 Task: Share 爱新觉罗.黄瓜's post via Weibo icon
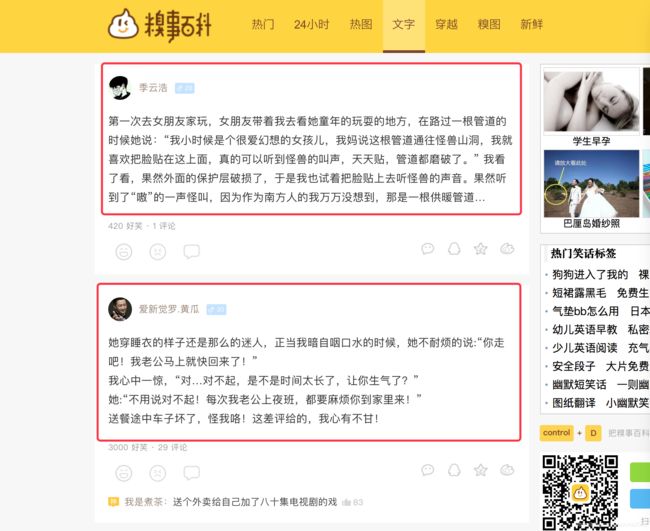507,470
